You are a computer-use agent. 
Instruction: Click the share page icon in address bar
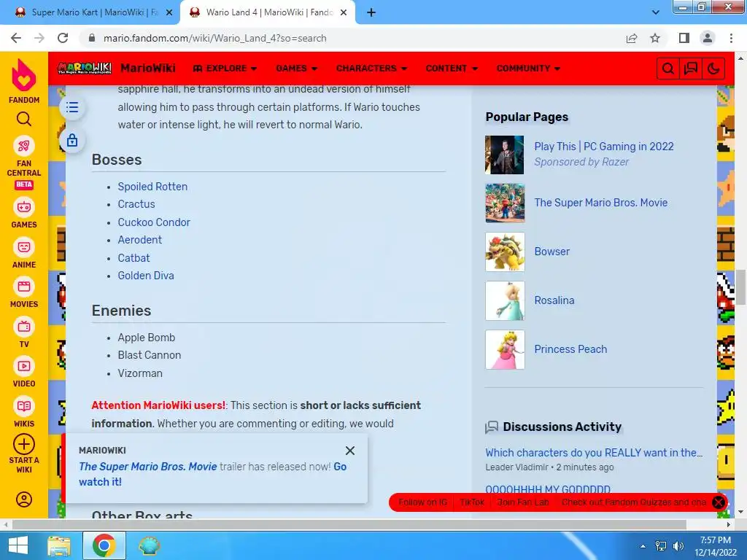pos(632,38)
